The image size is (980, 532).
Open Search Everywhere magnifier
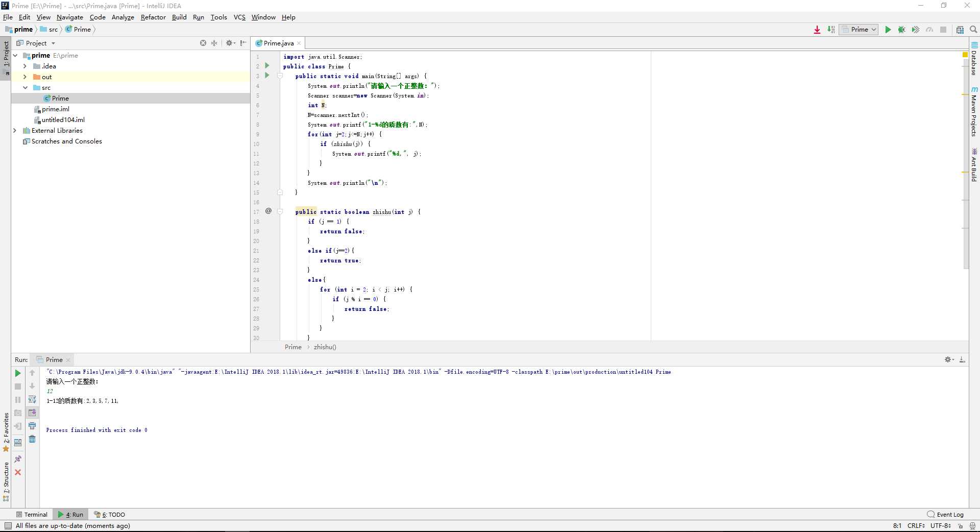(973, 30)
